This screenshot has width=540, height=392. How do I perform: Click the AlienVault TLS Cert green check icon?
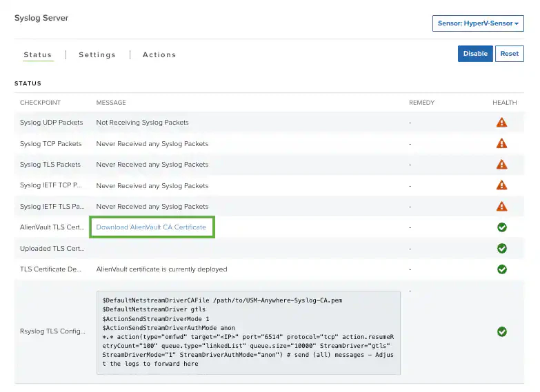coord(502,227)
